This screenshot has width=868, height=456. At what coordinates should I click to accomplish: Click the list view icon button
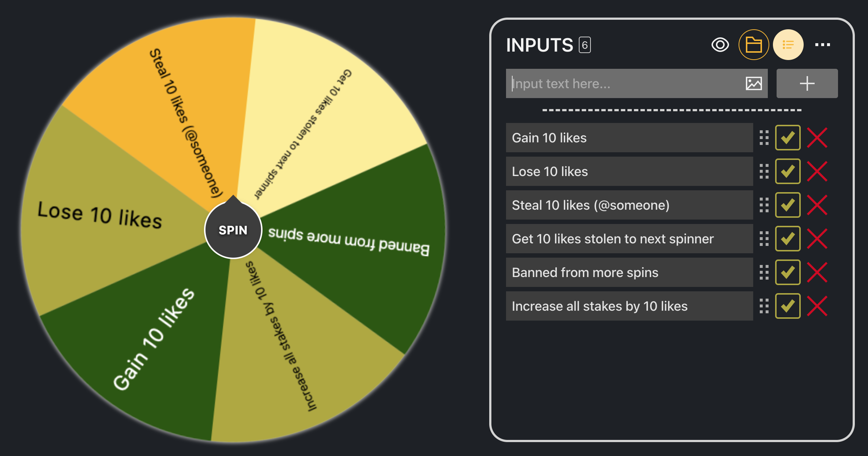click(x=788, y=45)
